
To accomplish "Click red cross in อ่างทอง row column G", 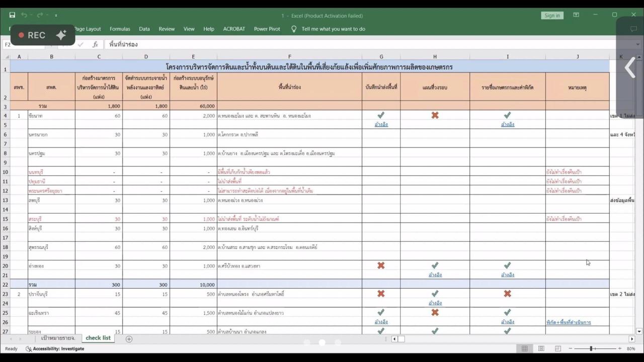I will pyautogui.click(x=381, y=265).
